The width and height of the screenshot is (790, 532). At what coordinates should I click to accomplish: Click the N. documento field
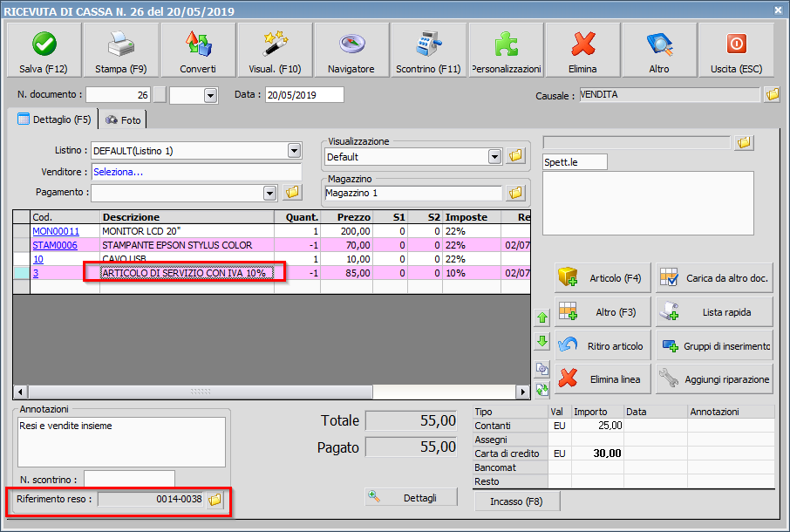[118, 95]
